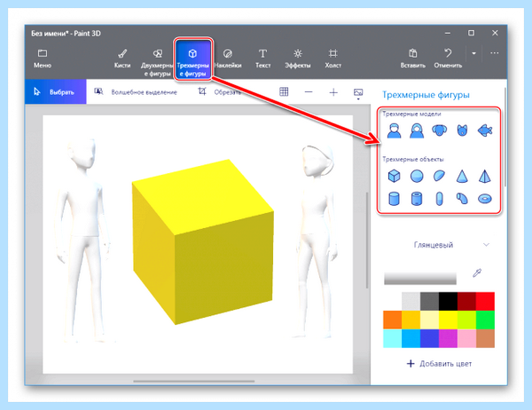Click the Вставить paste button
This screenshot has width=532, height=410.
click(412, 58)
